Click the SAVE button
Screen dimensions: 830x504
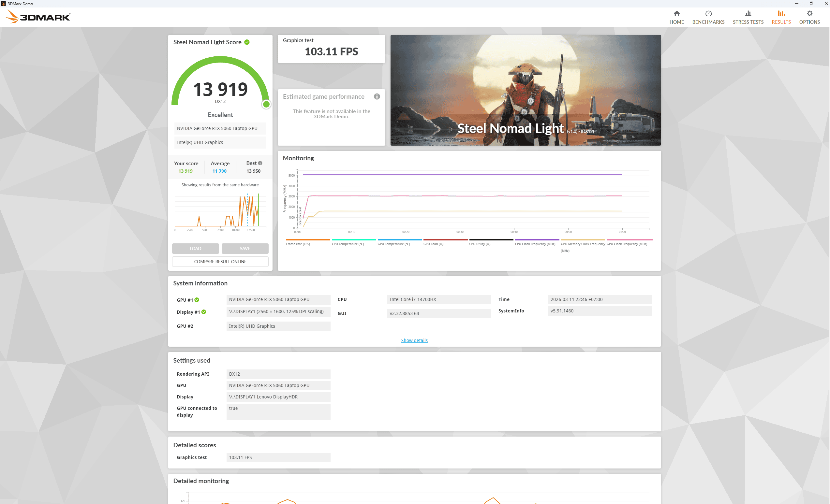coord(245,249)
